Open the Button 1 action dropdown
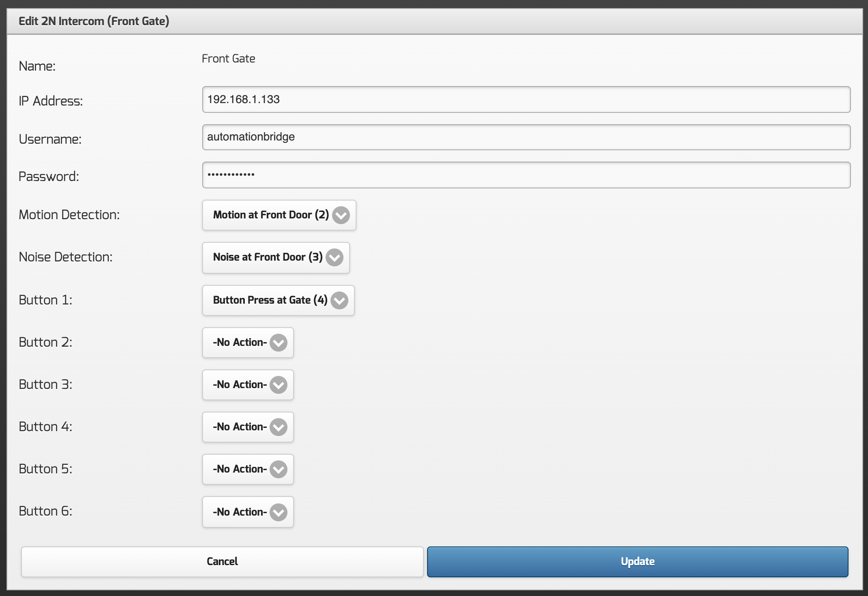Viewport: 868px width, 596px height. pos(270,300)
